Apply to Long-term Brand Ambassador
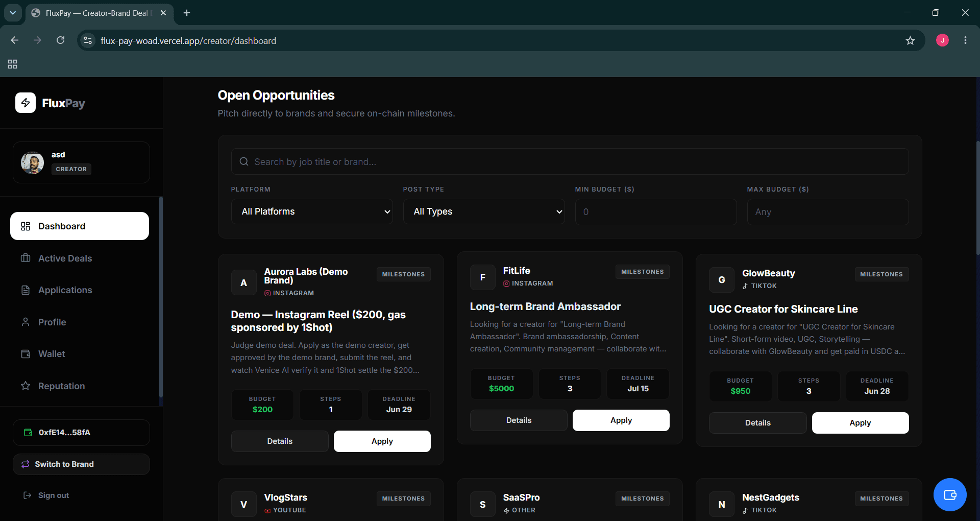The image size is (980, 521). pyautogui.click(x=621, y=420)
